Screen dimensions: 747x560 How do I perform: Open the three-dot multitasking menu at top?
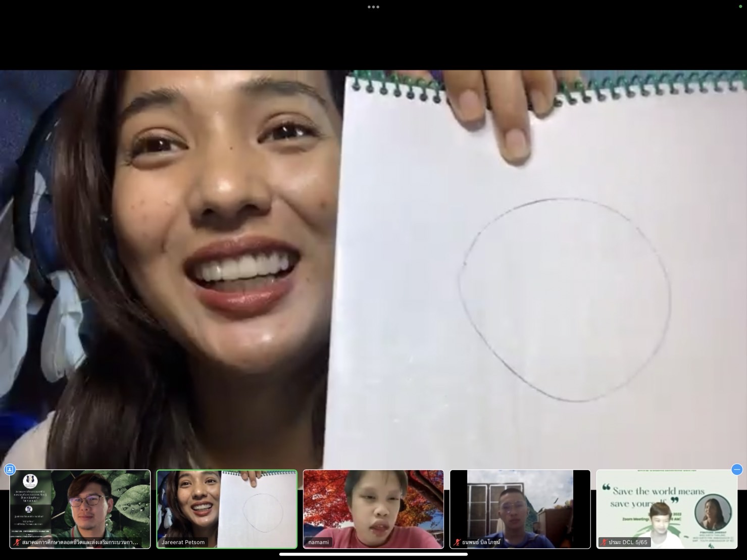(x=373, y=7)
